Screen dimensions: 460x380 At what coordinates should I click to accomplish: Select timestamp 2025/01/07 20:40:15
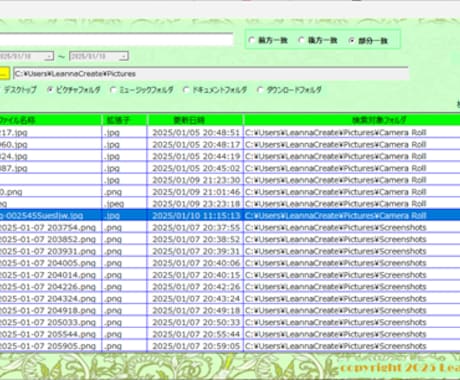tap(196, 275)
